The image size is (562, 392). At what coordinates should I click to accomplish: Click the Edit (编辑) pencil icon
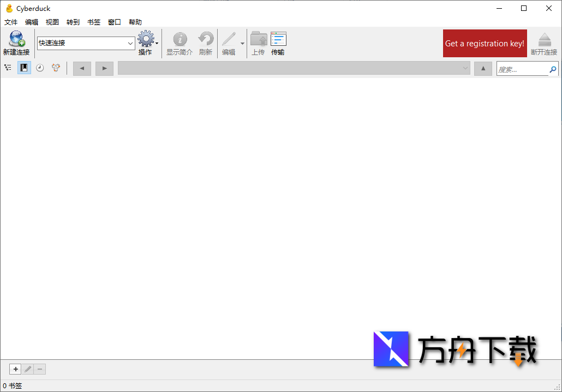pyautogui.click(x=229, y=39)
